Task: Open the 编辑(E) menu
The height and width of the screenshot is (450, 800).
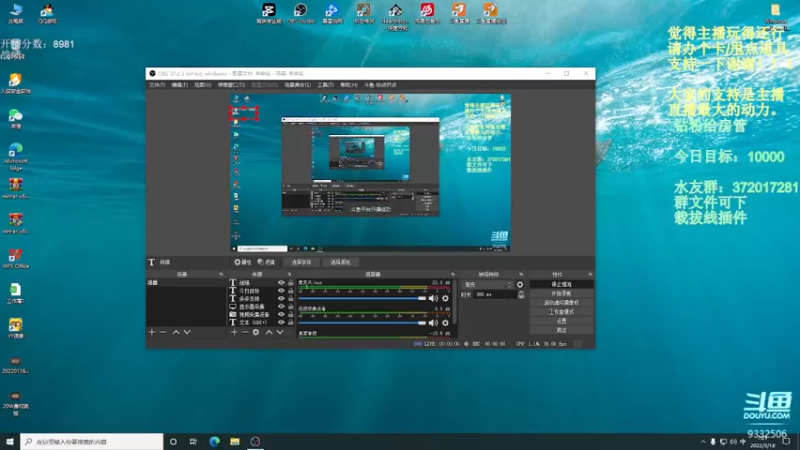Action: click(180, 85)
